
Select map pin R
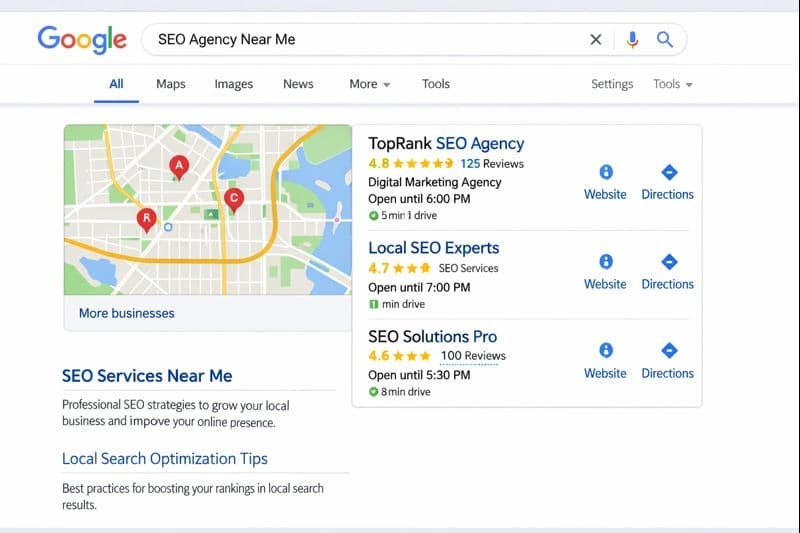(x=147, y=220)
